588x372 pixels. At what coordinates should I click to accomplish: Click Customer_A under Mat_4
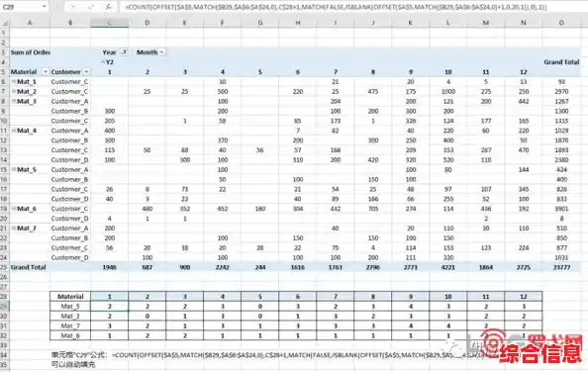click(x=69, y=130)
